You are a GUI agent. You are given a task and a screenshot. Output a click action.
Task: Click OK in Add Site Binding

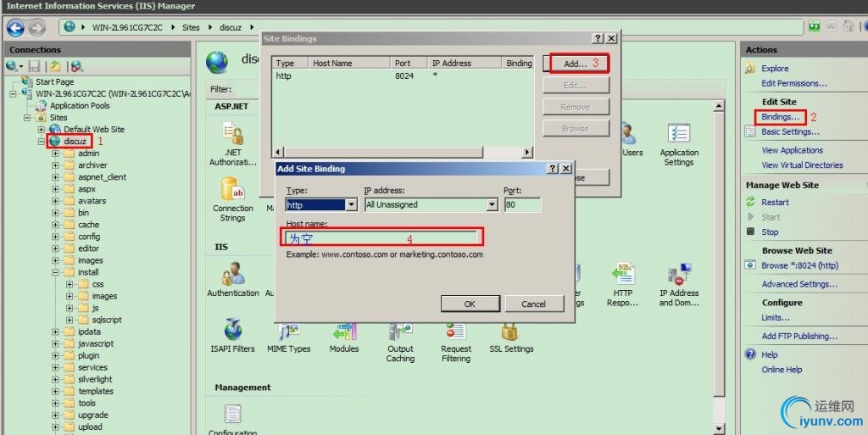pos(470,304)
